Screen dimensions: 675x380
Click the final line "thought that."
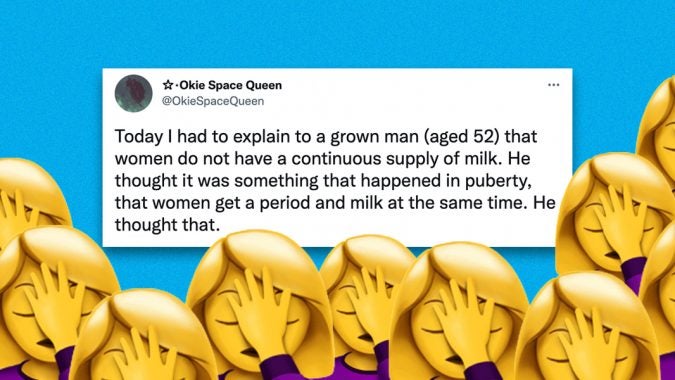pos(167,225)
